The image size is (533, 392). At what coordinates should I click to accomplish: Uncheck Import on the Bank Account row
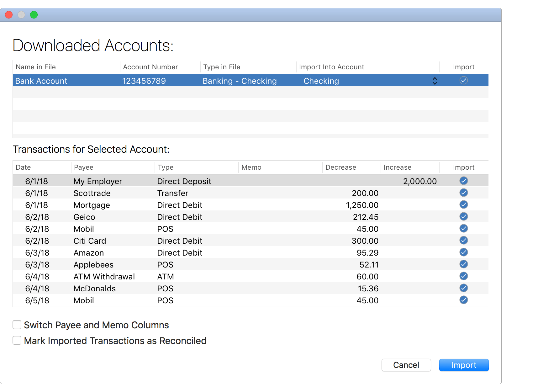click(x=464, y=81)
